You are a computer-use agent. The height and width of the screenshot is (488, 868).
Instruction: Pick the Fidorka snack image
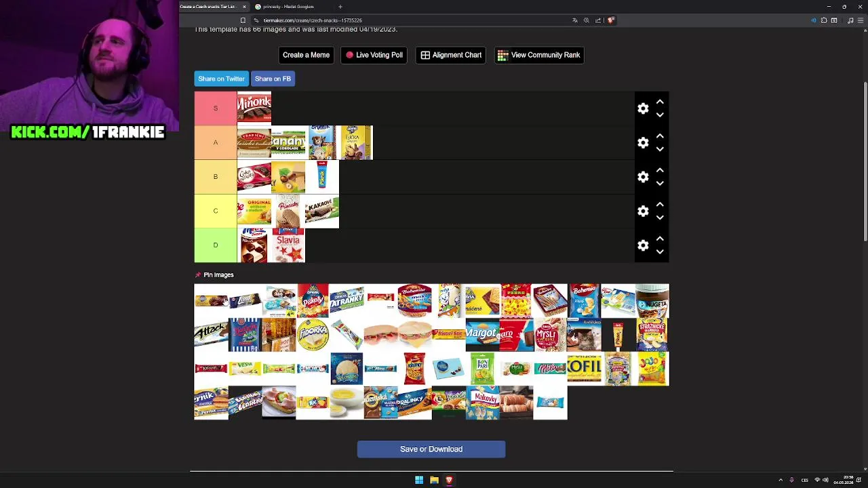[x=313, y=335]
